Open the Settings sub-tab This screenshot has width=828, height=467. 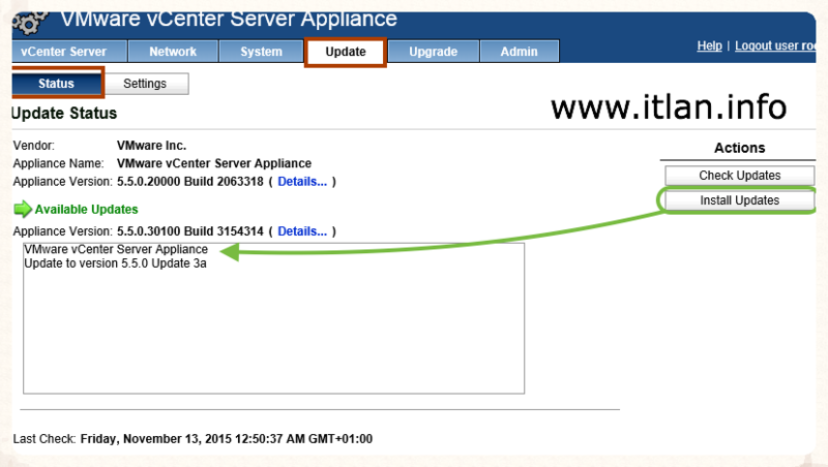point(145,84)
